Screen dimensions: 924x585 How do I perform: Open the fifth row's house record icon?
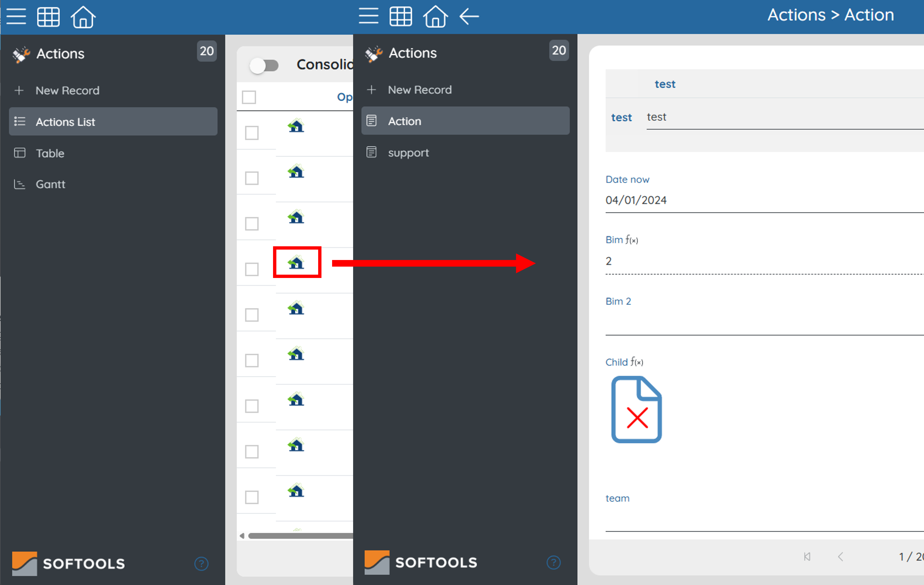pos(296,308)
